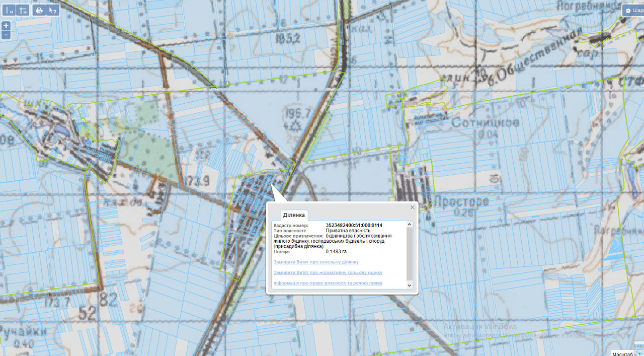Screen dimensions: 644x356
Task: Click the Сотницкое village label on map
Action: (478, 123)
